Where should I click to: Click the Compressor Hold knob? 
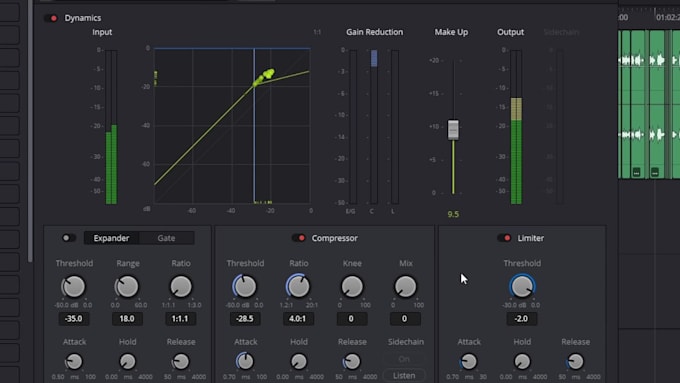pos(298,361)
